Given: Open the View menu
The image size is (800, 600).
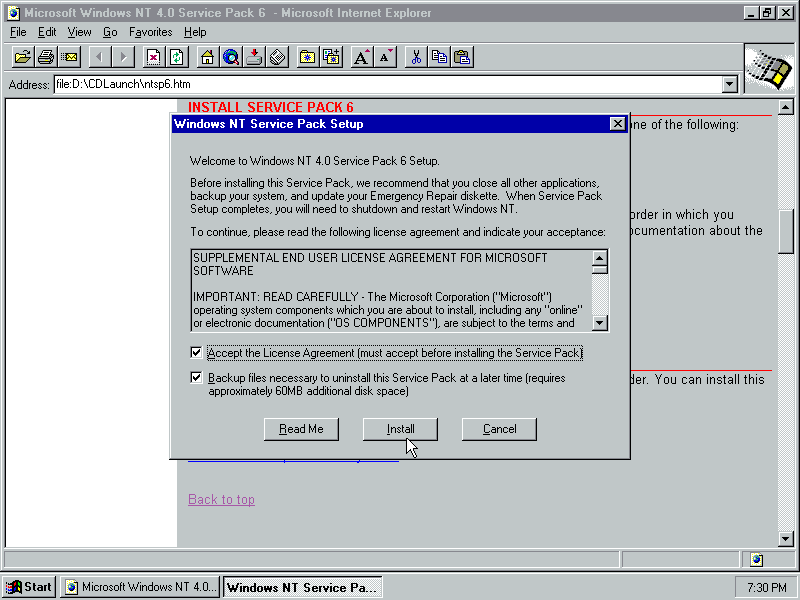Looking at the screenshot, I should point(79,32).
